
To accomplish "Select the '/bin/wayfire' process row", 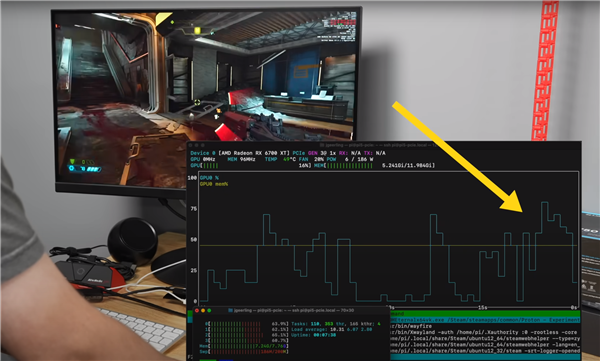I will [x=485, y=326].
